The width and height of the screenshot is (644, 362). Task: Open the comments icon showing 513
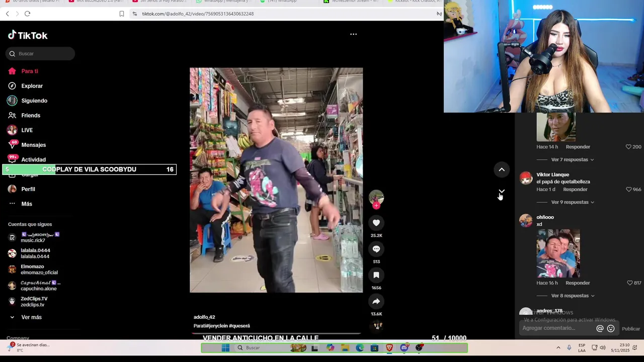(376, 249)
